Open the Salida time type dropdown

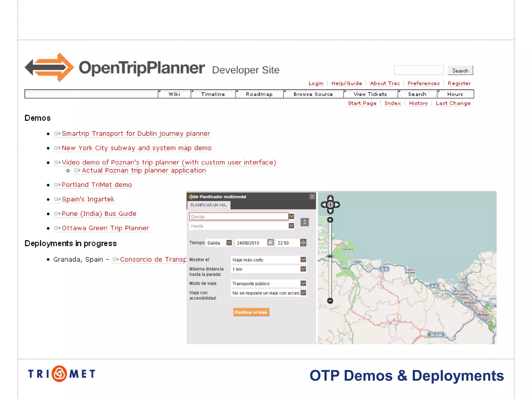coord(229,243)
